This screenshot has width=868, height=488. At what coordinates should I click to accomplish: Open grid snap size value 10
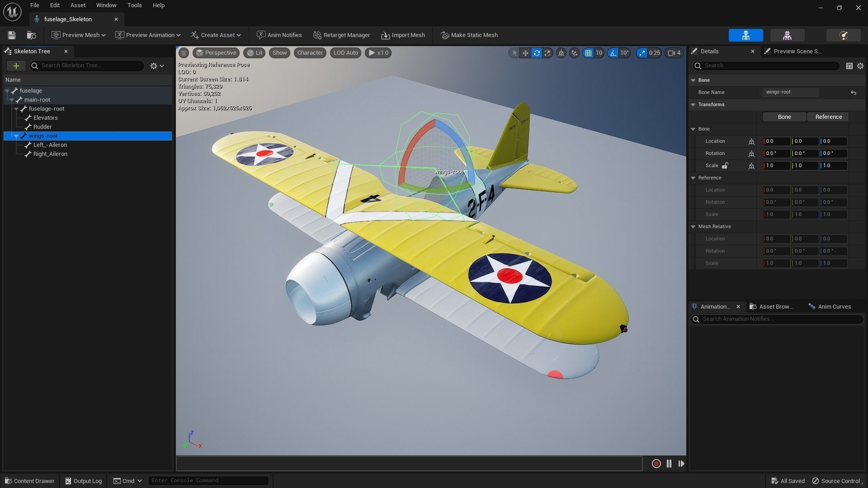point(599,53)
